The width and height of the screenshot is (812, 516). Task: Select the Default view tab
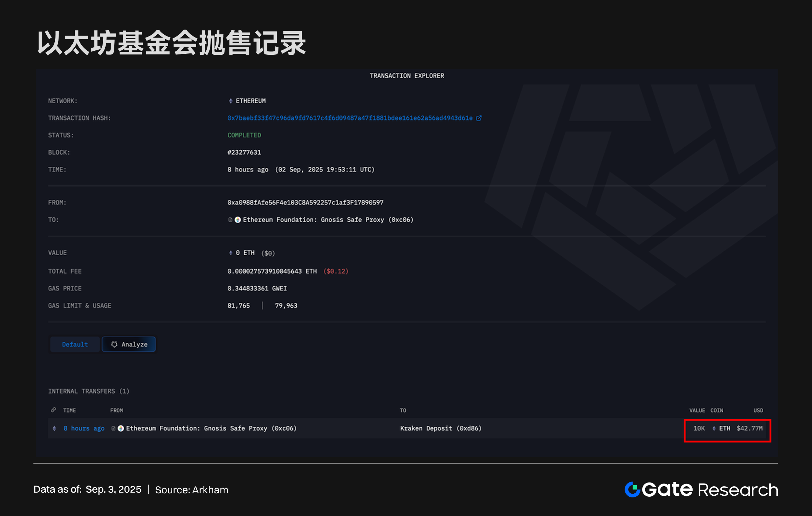point(75,344)
